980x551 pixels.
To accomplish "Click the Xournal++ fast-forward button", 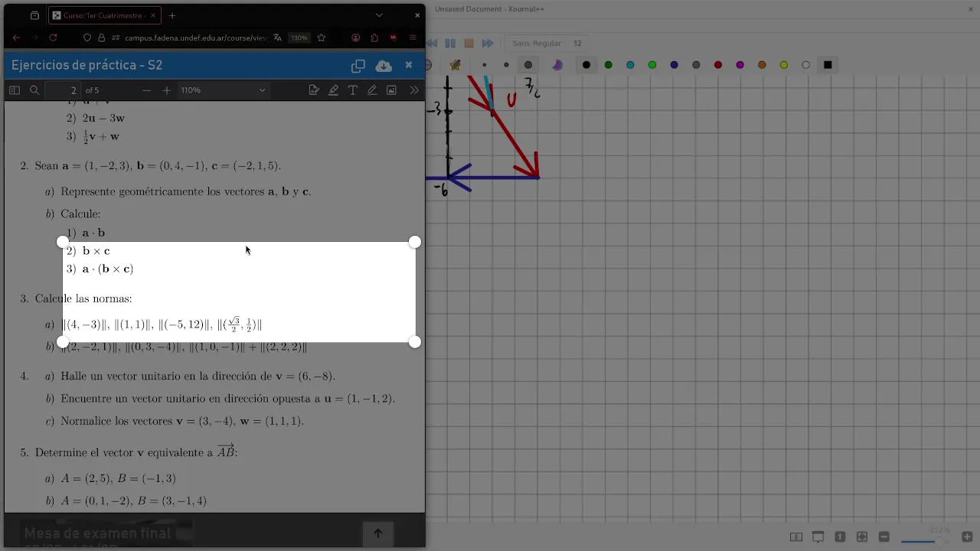I will [488, 44].
